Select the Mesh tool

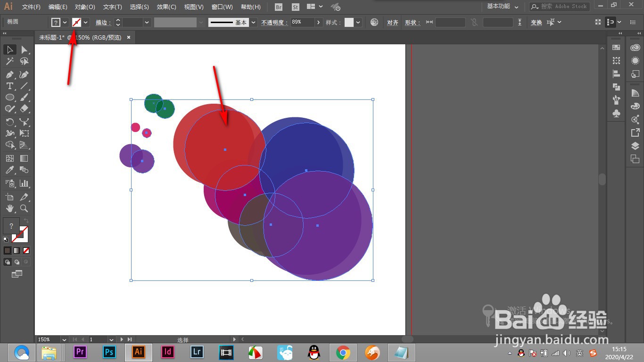(x=9, y=158)
